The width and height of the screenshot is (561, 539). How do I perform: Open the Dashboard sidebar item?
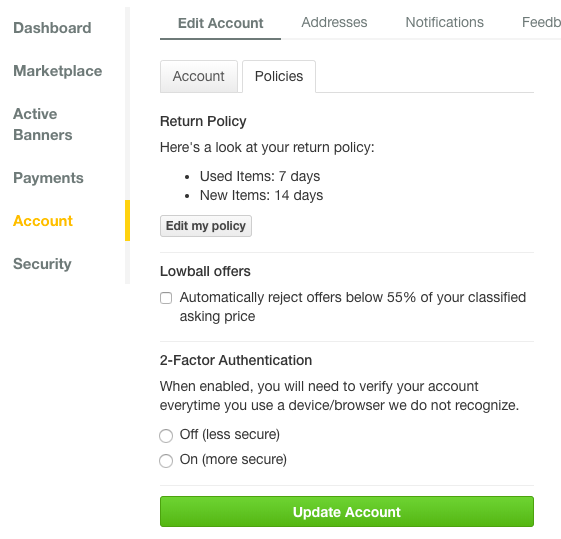(x=52, y=28)
